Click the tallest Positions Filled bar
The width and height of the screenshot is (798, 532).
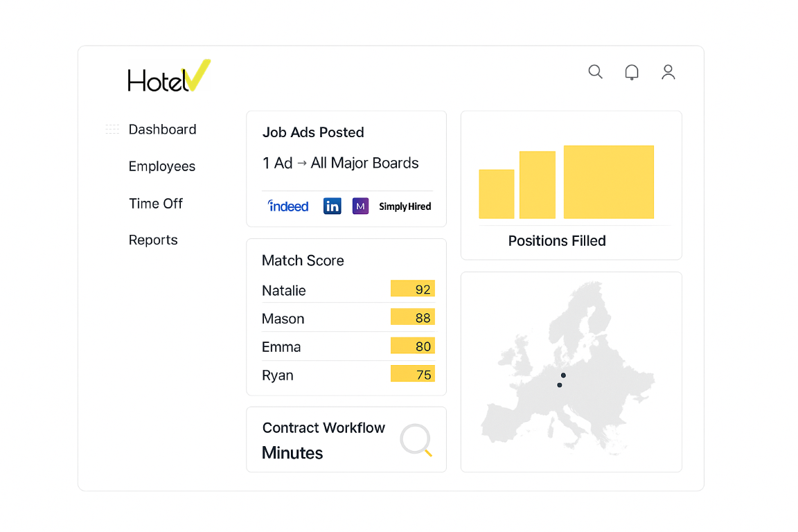tap(608, 182)
